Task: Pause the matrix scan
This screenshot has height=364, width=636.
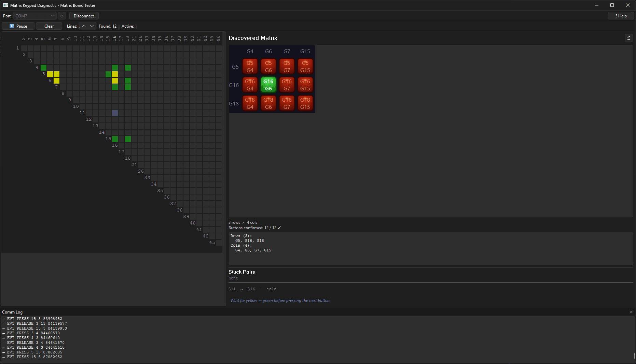Action: pos(18,26)
